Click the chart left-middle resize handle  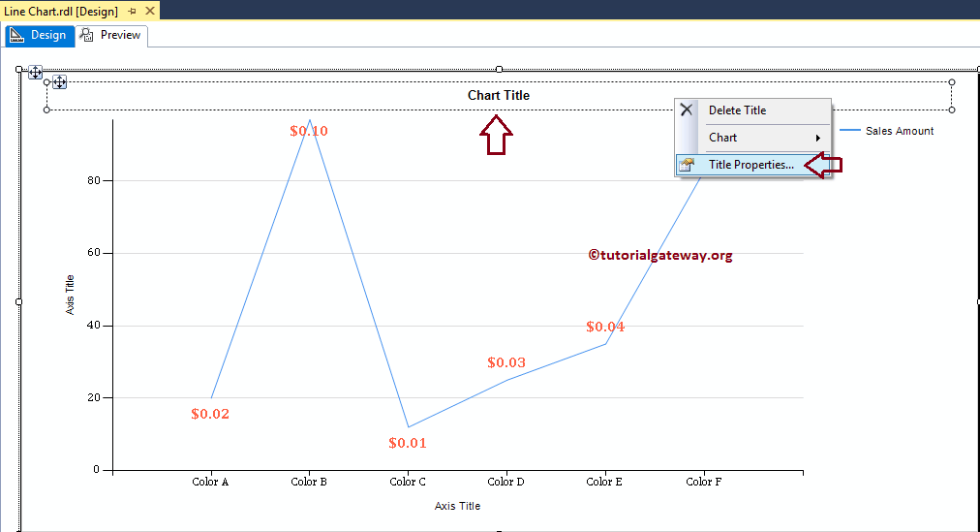click(18, 302)
